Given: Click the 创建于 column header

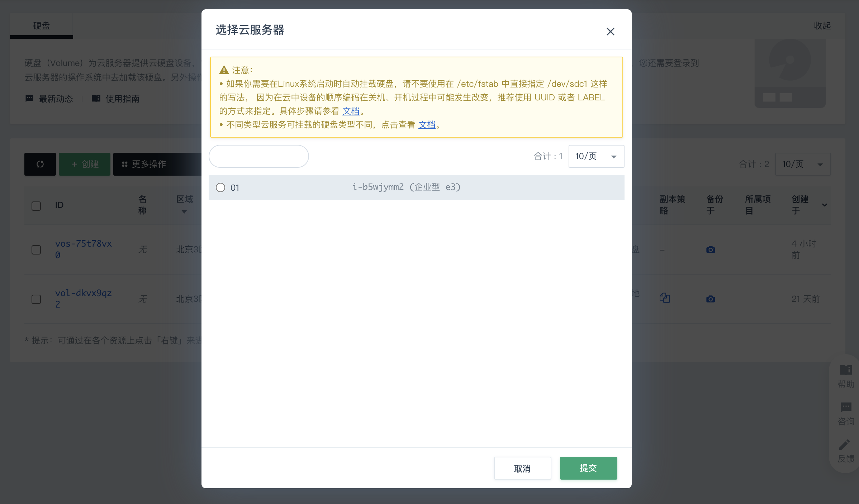Looking at the screenshot, I should [x=800, y=205].
